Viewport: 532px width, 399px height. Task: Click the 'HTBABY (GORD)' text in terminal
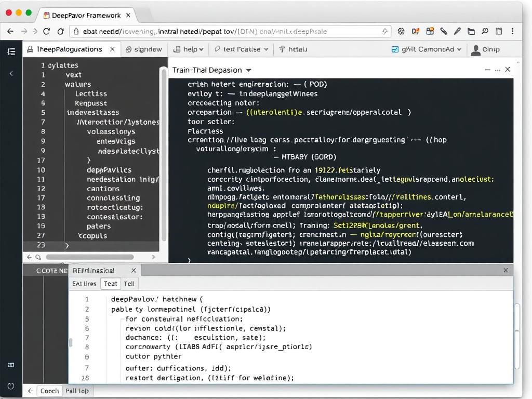[x=309, y=157]
